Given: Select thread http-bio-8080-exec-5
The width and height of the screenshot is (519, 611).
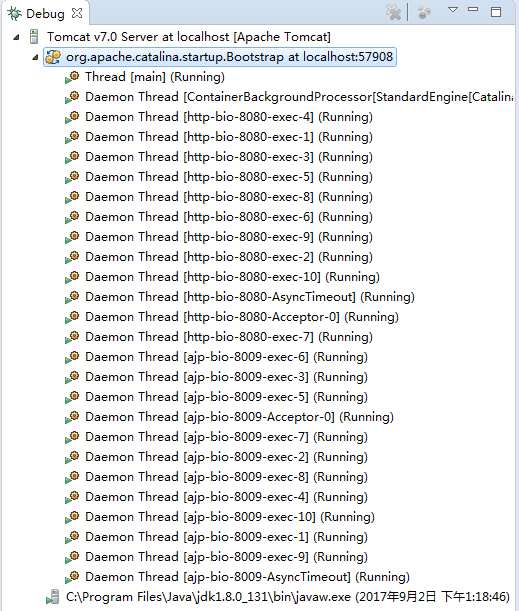Looking at the screenshot, I should [229, 177].
